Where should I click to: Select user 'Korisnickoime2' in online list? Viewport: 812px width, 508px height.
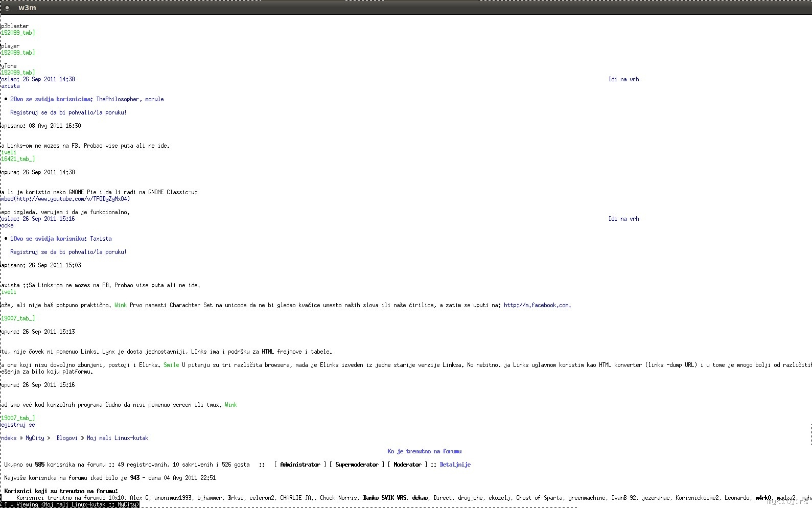pyautogui.click(x=697, y=498)
